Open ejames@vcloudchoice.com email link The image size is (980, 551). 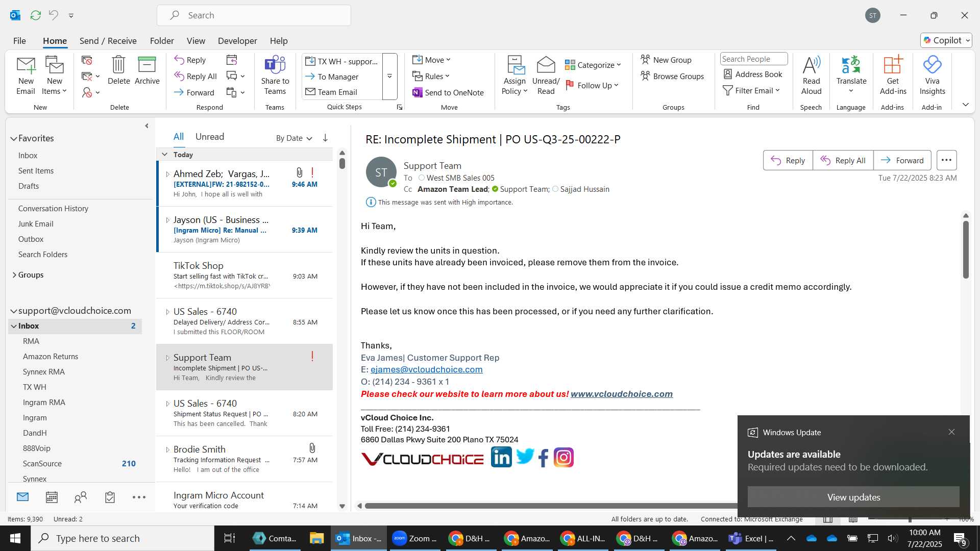pyautogui.click(x=426, y=369)
